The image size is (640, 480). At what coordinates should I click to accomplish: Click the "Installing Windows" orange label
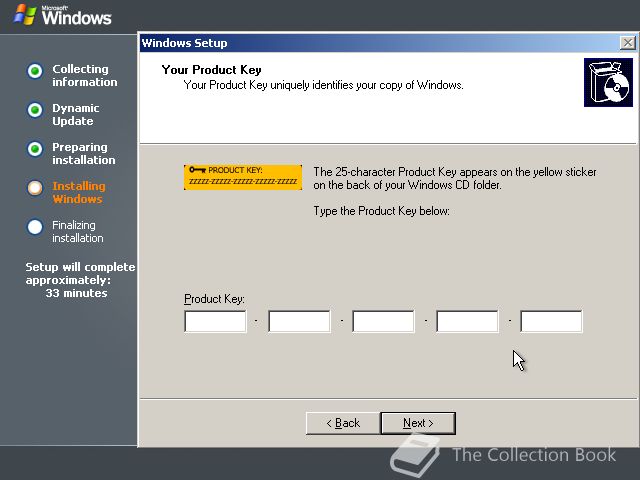coord(78,192)
